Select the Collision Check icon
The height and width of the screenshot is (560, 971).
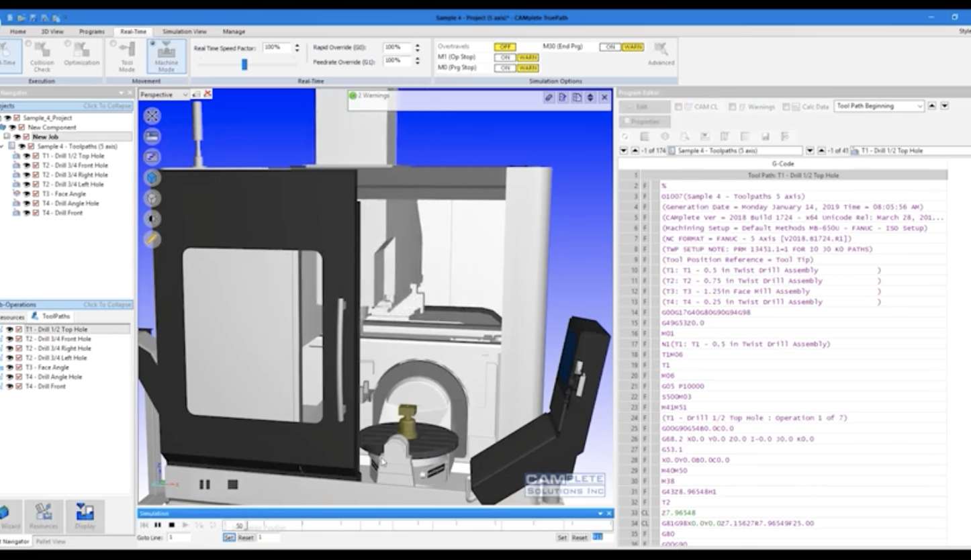coord(42,54)
